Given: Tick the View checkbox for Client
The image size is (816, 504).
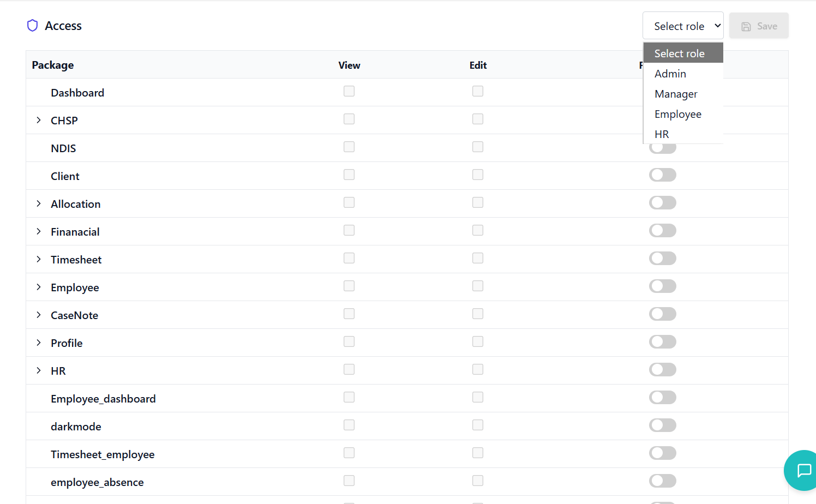Looking at the screenshot, I should 349,175.
